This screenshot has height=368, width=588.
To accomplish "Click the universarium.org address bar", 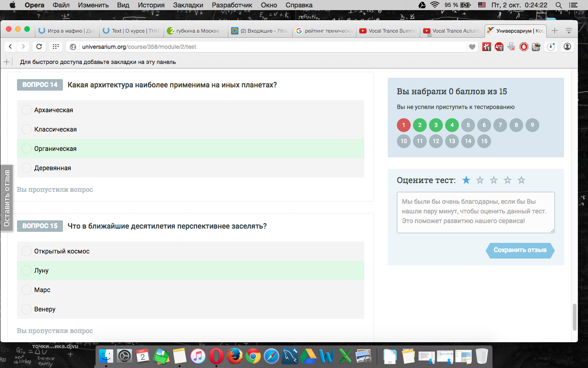I will coord(273,47).
